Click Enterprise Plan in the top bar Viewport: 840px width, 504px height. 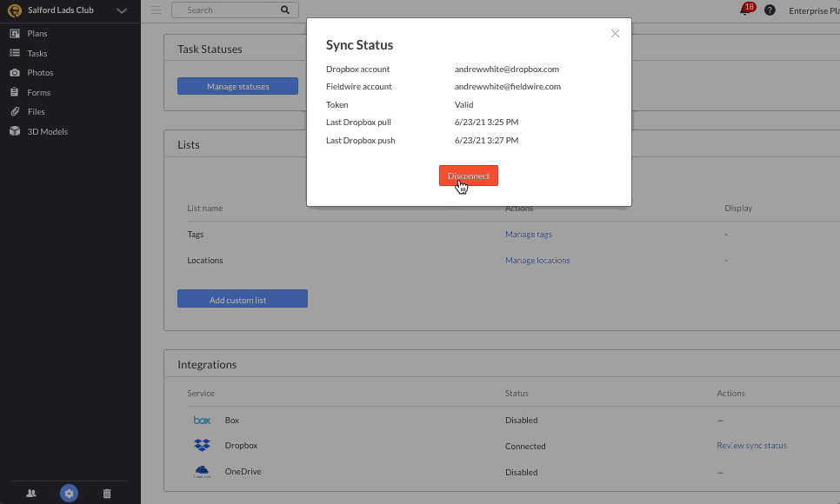(812, 10)
